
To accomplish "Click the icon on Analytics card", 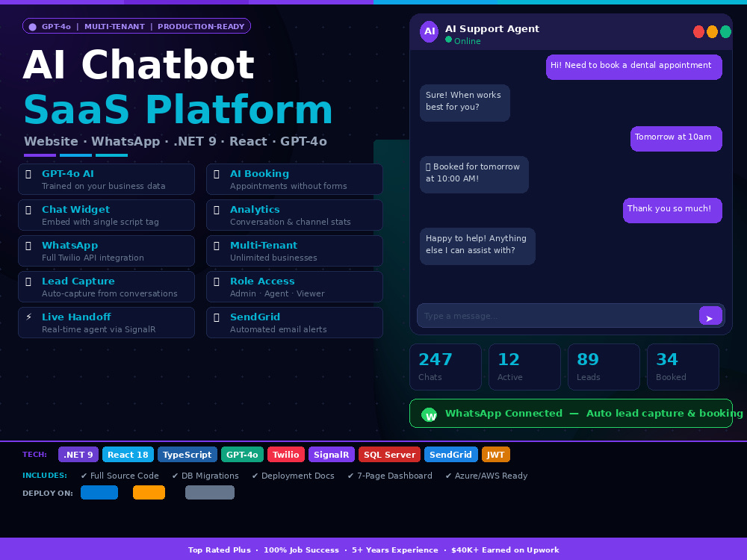I will (217, 210).
